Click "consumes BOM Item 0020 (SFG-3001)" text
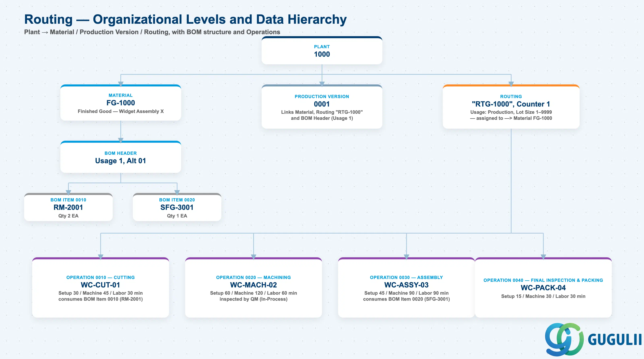 406,299
